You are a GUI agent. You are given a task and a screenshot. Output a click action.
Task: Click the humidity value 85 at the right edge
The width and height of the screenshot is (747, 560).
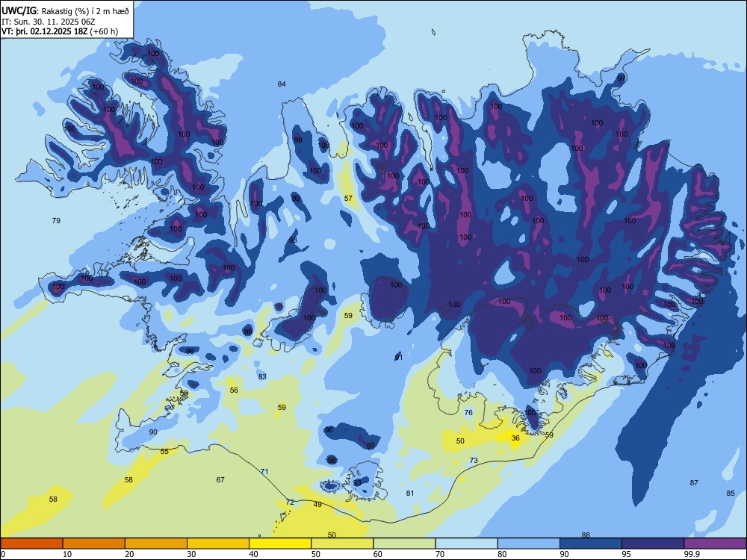point(731,493)
